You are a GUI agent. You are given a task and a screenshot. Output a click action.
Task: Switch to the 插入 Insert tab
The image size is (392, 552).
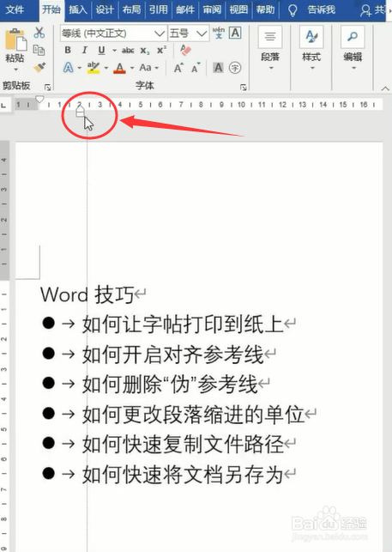pyautogui.click(x=78, y=9)
